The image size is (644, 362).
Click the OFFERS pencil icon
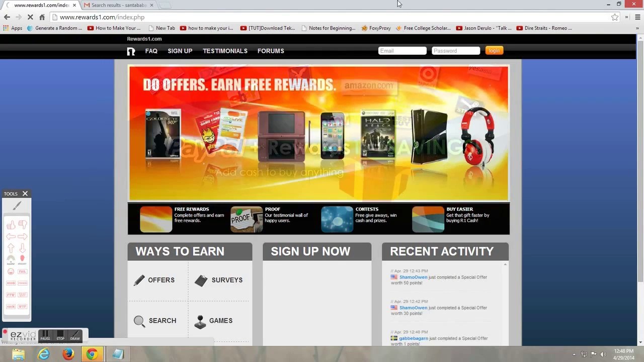click(x=139, y=281)
